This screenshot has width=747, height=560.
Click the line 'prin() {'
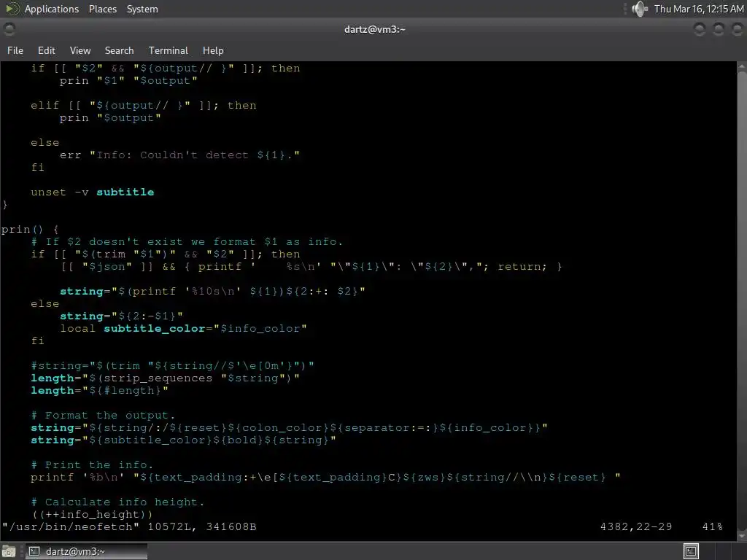pyautogui.click(x=29, y=230)
